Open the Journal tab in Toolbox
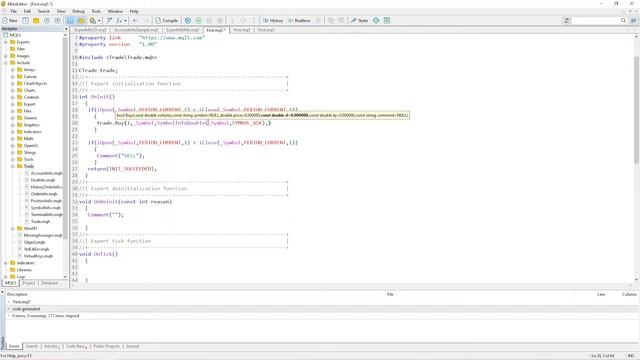640x360 pixels. [132, 347]
